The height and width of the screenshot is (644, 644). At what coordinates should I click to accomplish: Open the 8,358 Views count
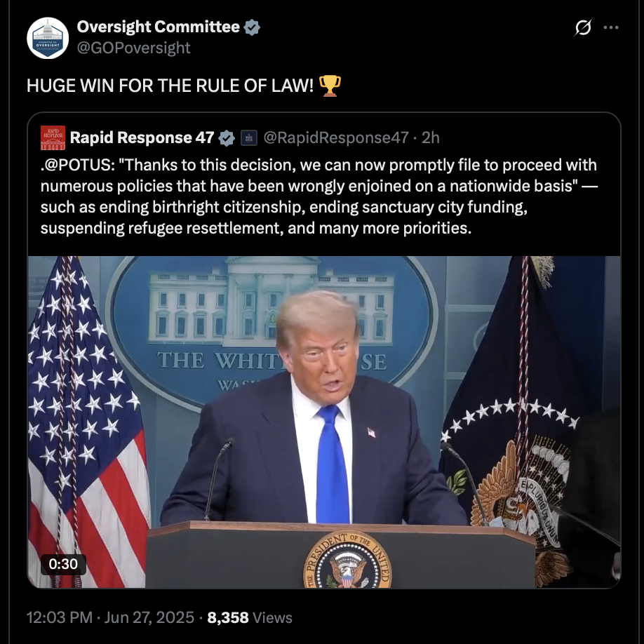pyautogui.click(x=250, y=617)
